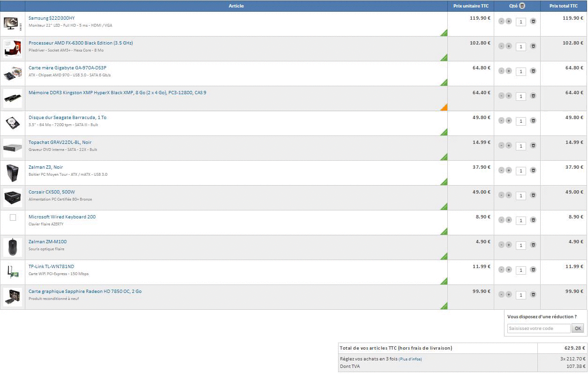Image resolution: width=588 pixels, height=374 pixels.
Task: Increase quantity of Samsung S22D300HY monitor
Action: 509,21
